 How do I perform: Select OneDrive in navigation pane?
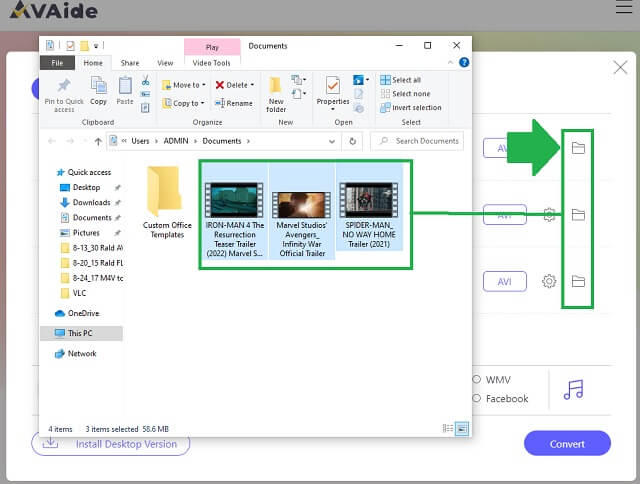point(77,313)
